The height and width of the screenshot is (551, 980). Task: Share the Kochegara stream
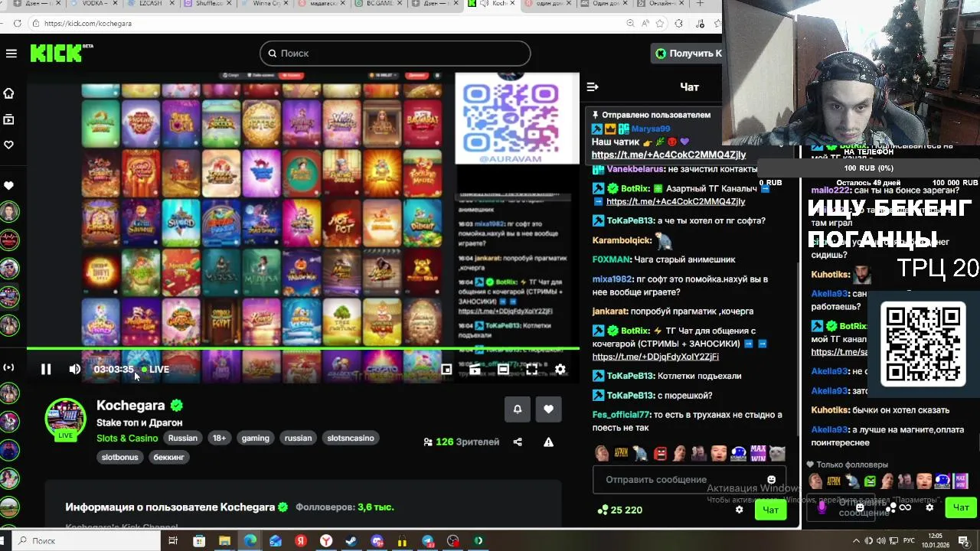point(518,442)
